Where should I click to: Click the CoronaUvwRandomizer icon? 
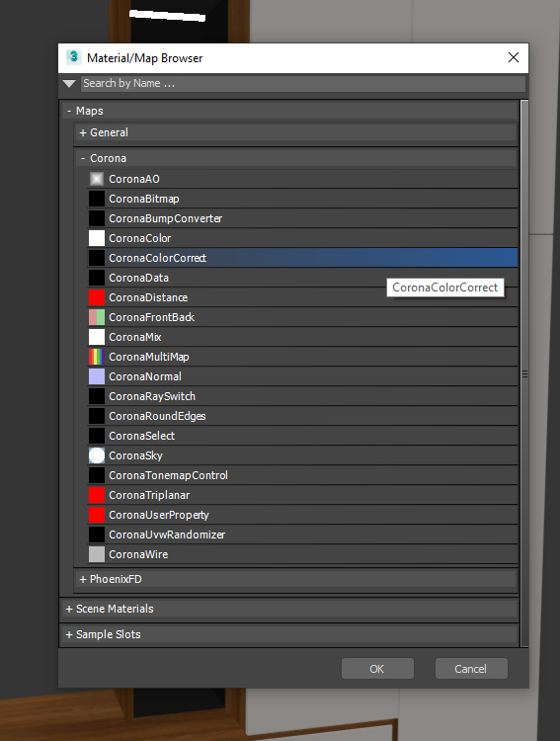[97, 535]
